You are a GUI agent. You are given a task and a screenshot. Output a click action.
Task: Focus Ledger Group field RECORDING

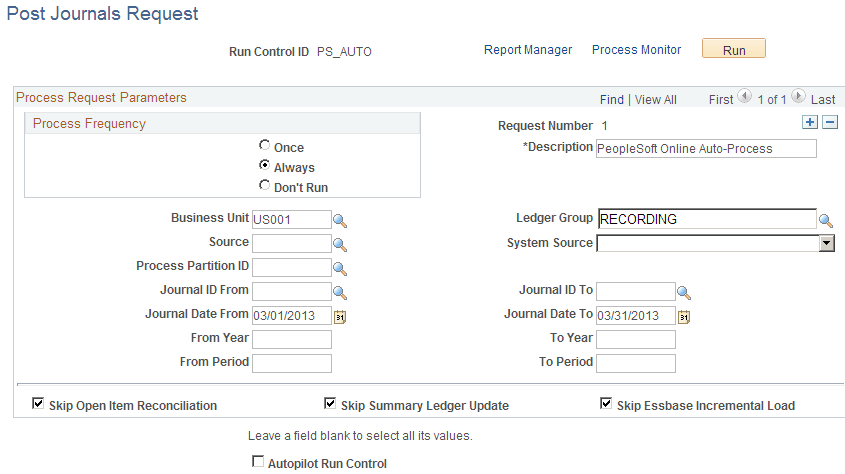click(x=707, y=219)
